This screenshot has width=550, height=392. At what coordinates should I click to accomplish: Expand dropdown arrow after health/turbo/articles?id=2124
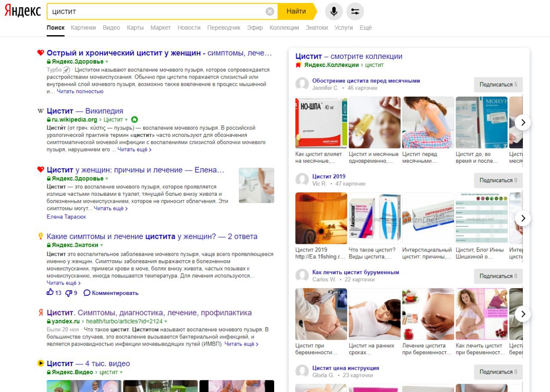(165, 321)
